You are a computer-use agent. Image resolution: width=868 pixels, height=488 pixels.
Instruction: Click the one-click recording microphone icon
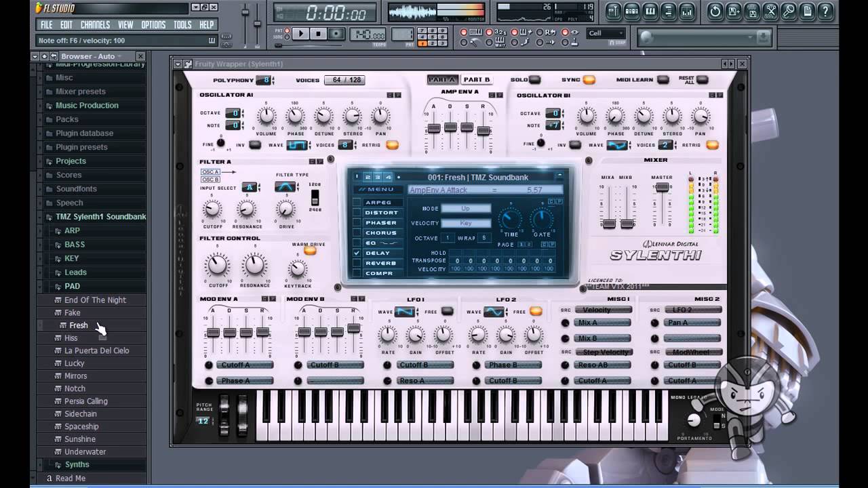[789, 12]
